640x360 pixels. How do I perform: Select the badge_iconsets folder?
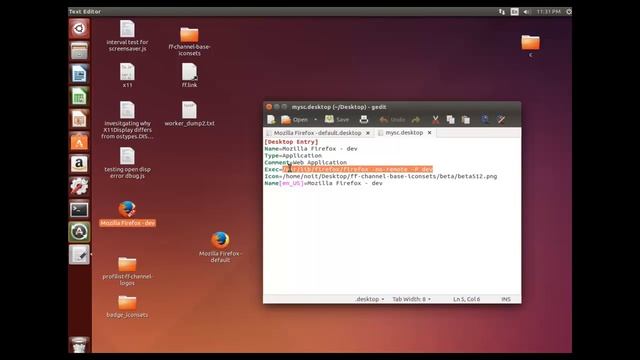[x=127, y=306]
